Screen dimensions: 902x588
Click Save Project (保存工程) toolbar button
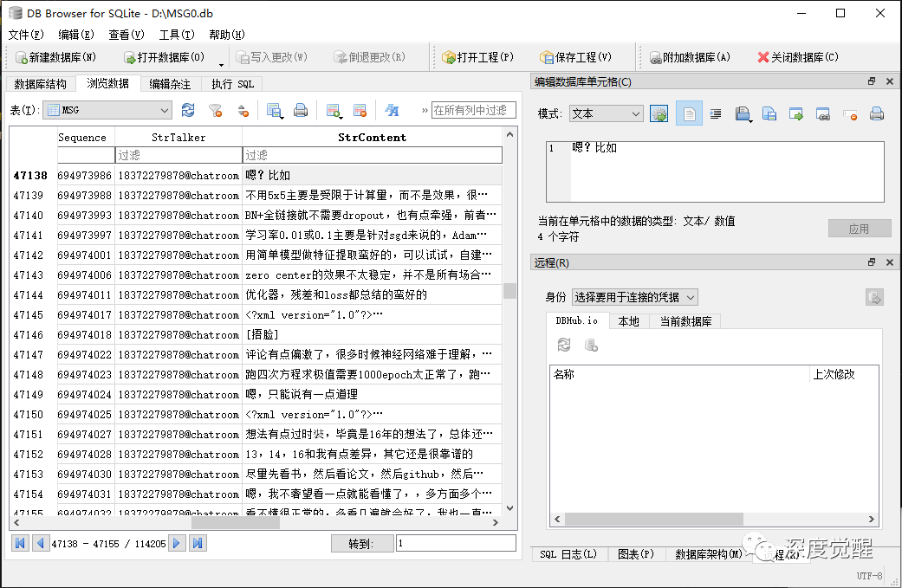click(576, 57)
